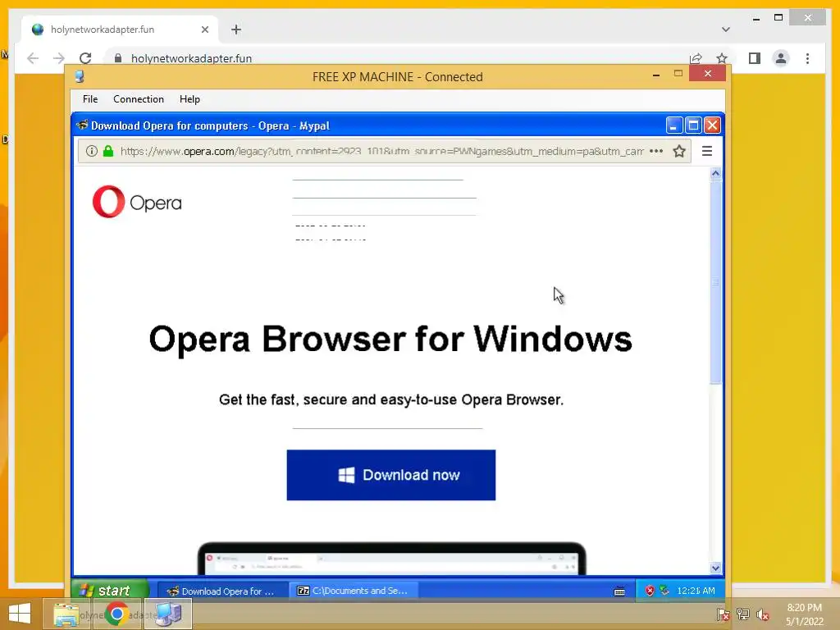Click the Mypal window title icon

pos(82,125)
